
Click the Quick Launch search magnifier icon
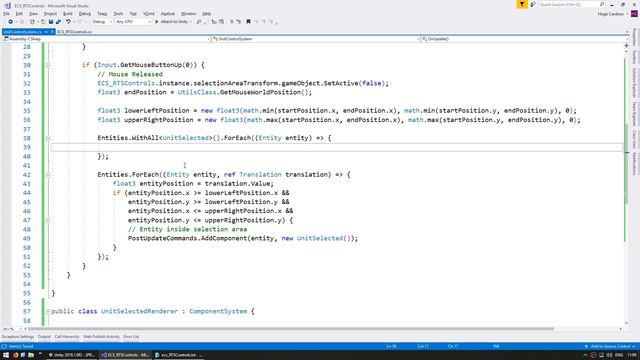(602, 4)
